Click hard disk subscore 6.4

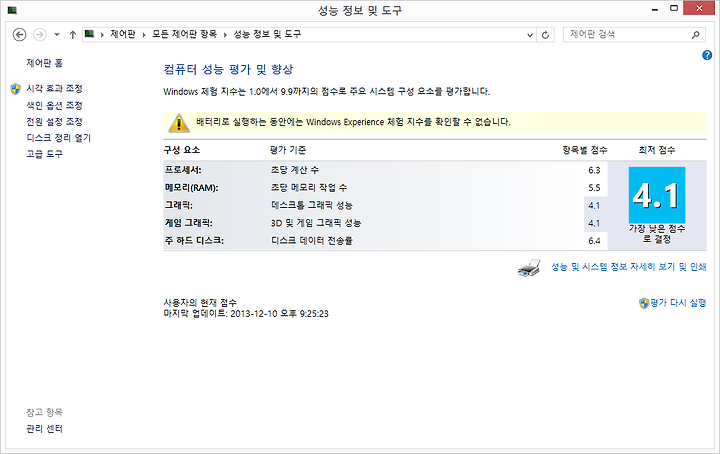point(594,241)
